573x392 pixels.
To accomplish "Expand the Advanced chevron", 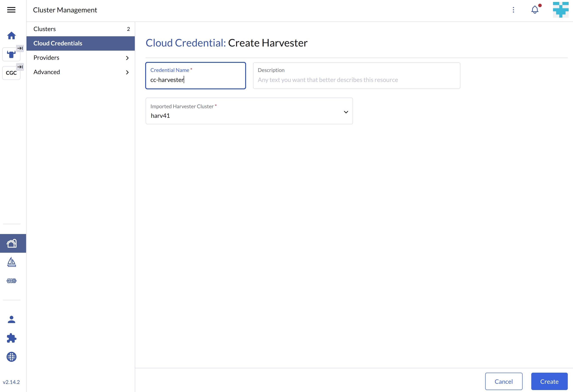I will [x=127, y=72].
